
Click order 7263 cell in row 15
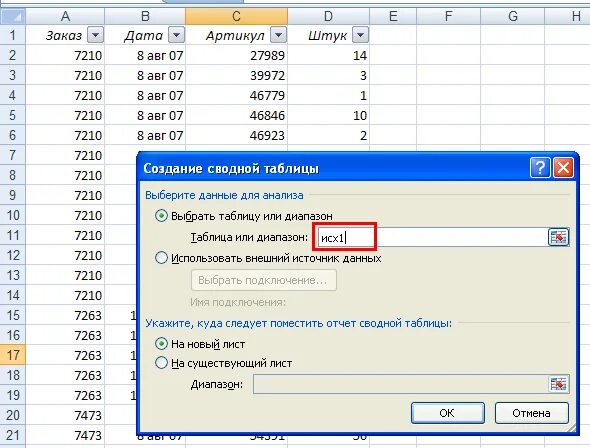tap(65, 315)
